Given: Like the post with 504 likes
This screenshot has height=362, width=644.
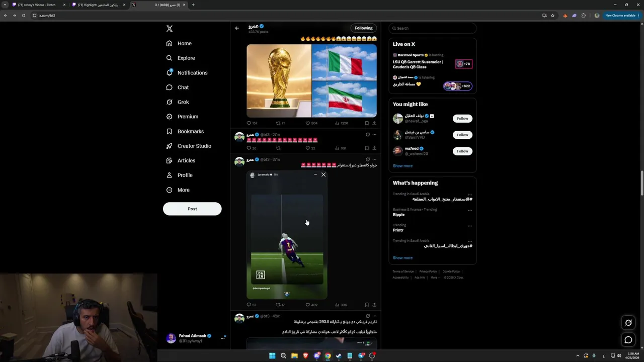Looking at the screenshot, I should (x=311, y=123).
